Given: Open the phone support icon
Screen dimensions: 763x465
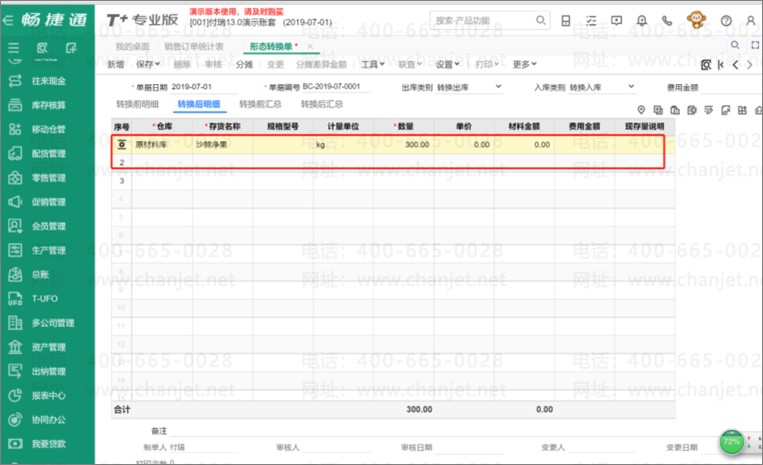Looking at the screenshot, I should point(667,20).
